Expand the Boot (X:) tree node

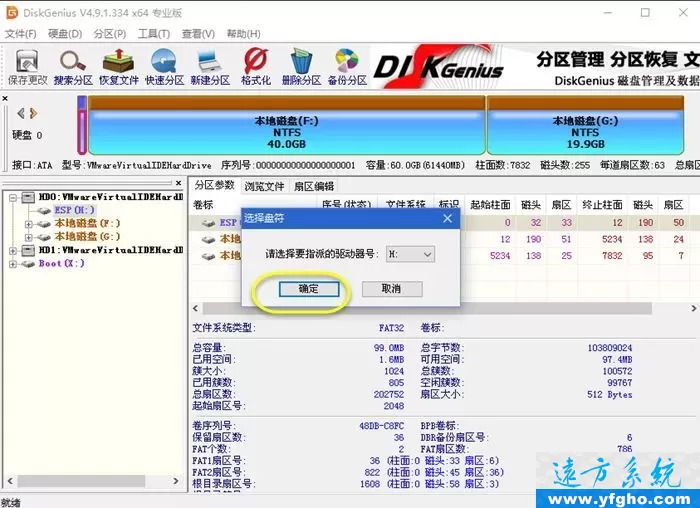13,264
